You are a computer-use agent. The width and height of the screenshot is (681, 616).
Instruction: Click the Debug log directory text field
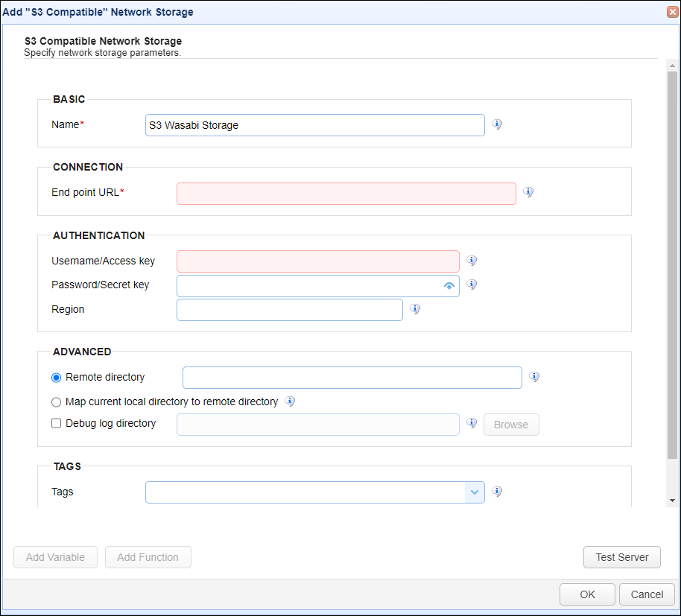tap(318, 425)
